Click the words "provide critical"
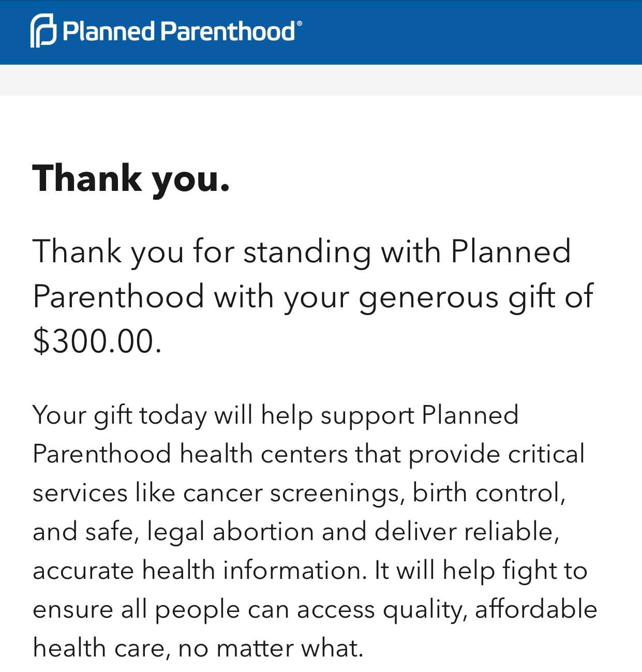Image resolution: width=642 pixels, height=672 pixels. pyautogui.click(x=497, y=454)
